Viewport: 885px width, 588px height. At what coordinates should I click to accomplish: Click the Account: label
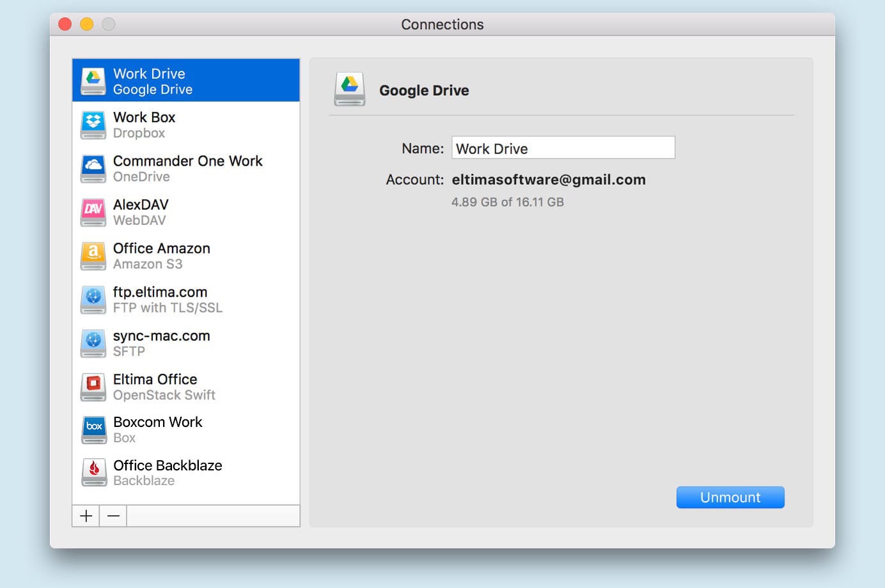[414, 180]
